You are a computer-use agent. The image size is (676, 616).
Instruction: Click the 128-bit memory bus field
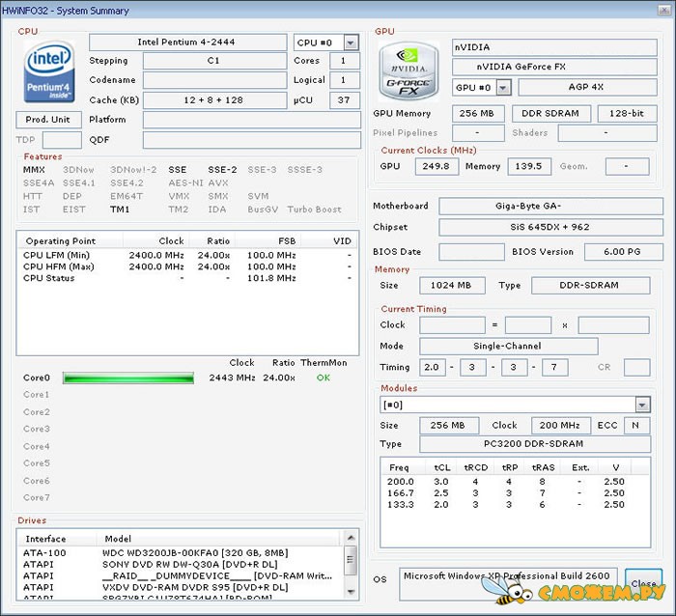click(628, 113)
